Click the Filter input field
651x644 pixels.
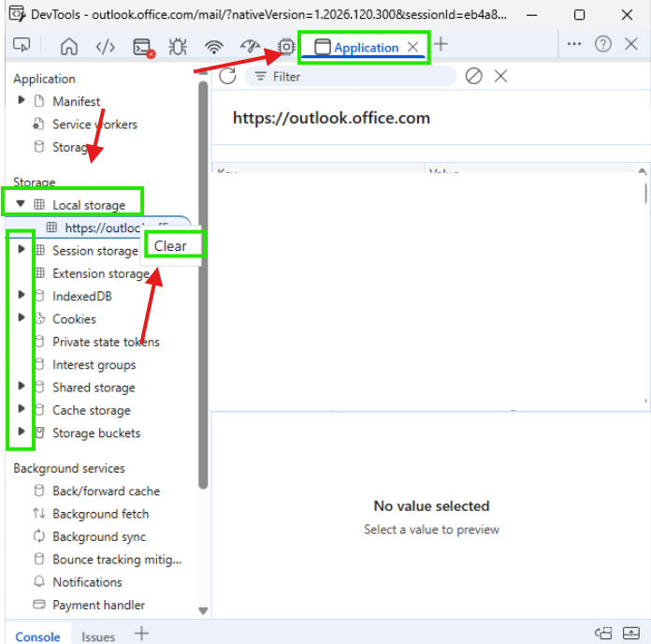[x=351, y=77]
